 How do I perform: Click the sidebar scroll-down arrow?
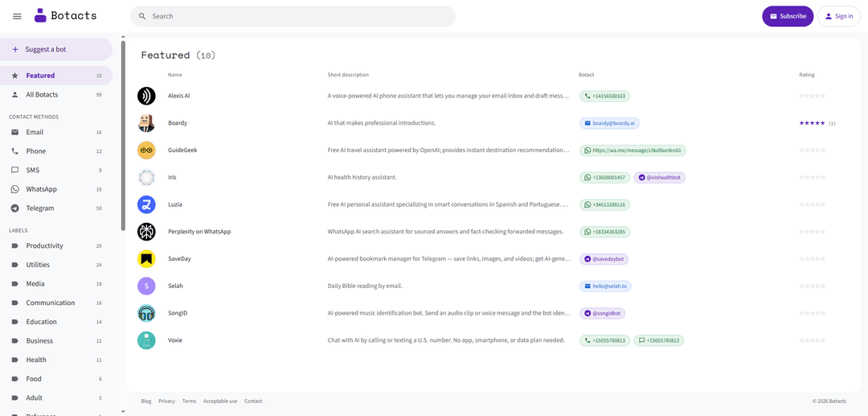point(123,411)
